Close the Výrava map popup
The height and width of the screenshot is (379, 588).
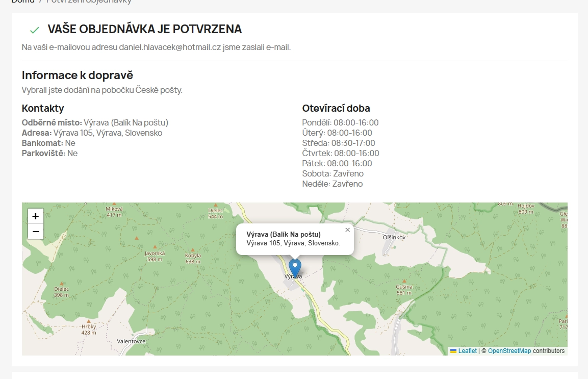[x=347, y=230]
